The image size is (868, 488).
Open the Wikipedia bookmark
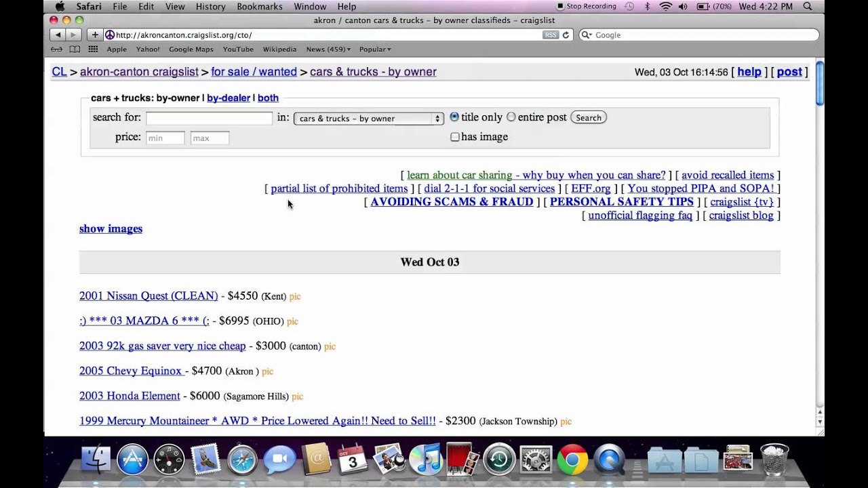click(x=279, y=49)
